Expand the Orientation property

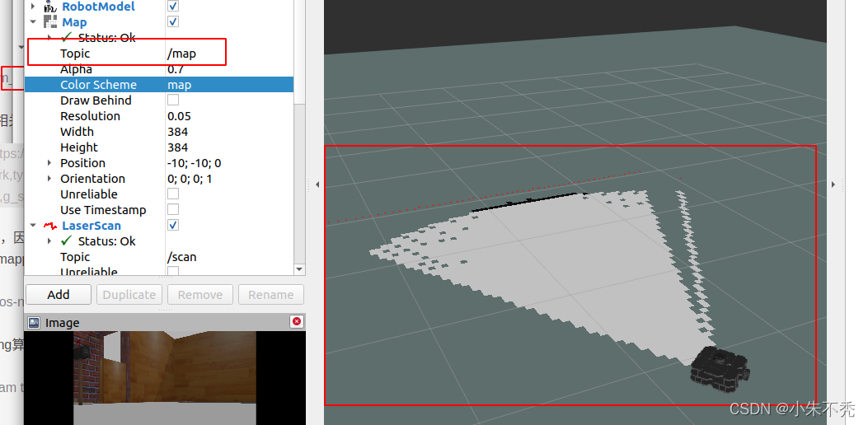tap(49, 178)
